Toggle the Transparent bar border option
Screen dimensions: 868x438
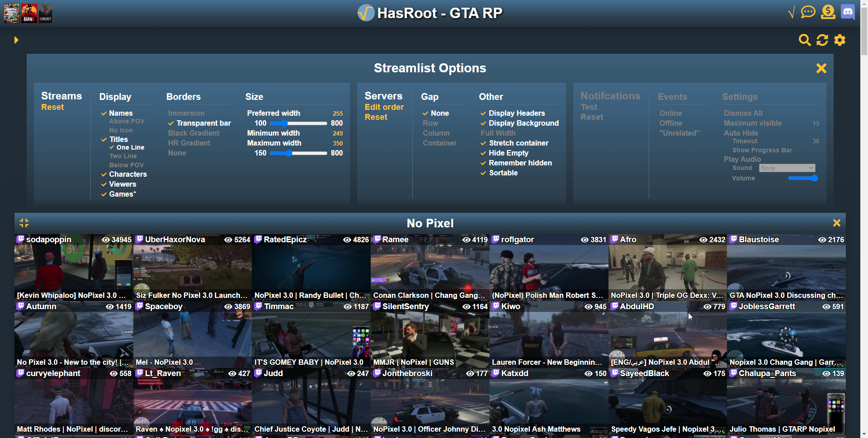point(199,123)
